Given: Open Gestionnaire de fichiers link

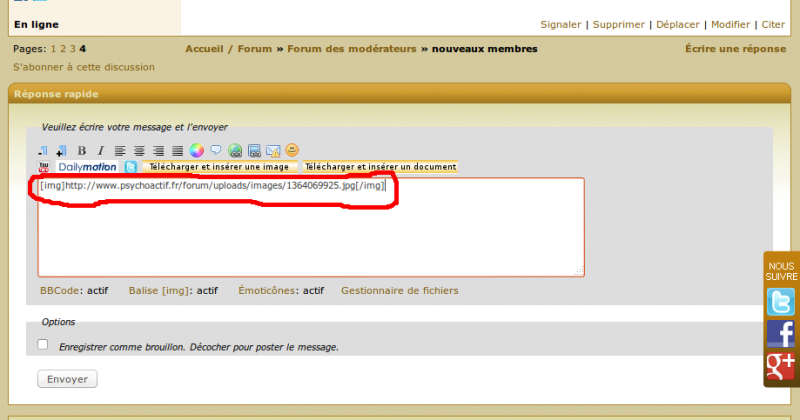Looking at the screenshot, I should 400,291.
